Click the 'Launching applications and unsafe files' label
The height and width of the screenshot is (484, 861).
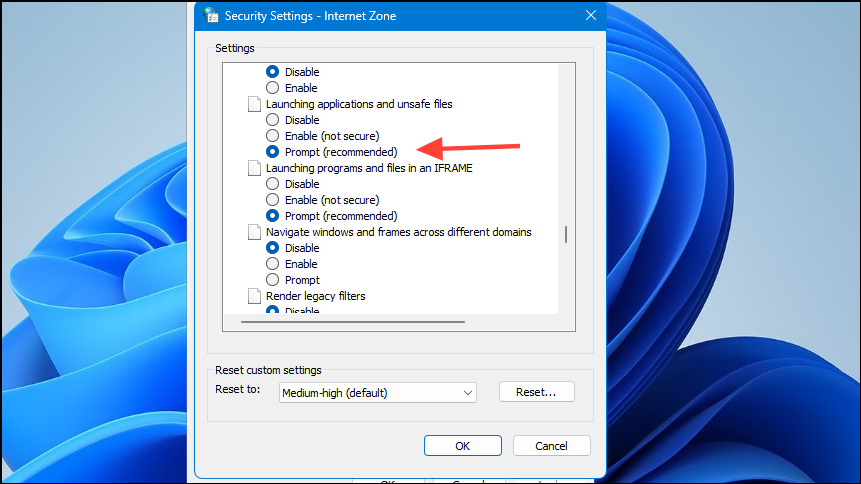[x=359, y=104]
